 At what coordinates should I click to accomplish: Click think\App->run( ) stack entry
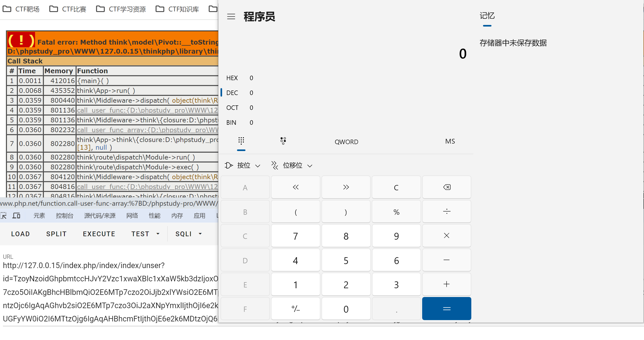[106, 91]
